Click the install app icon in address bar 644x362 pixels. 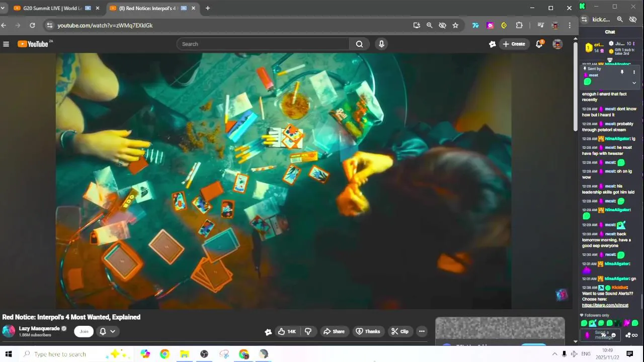point(417,25)
